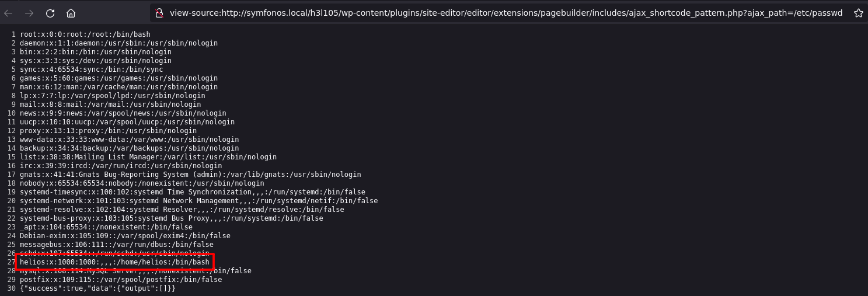Click the highlighted helios user entry
The image size is (868, 296).
coord(114,262)
